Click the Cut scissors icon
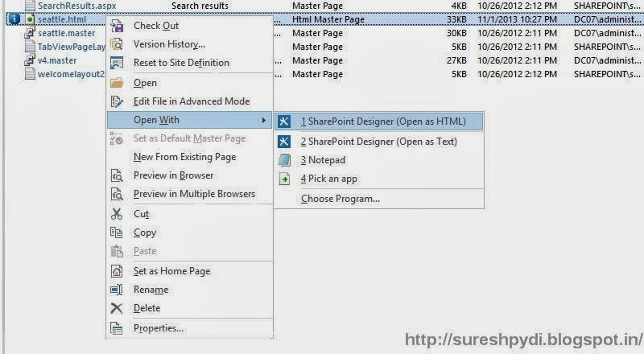 click(x=117, y=213)
